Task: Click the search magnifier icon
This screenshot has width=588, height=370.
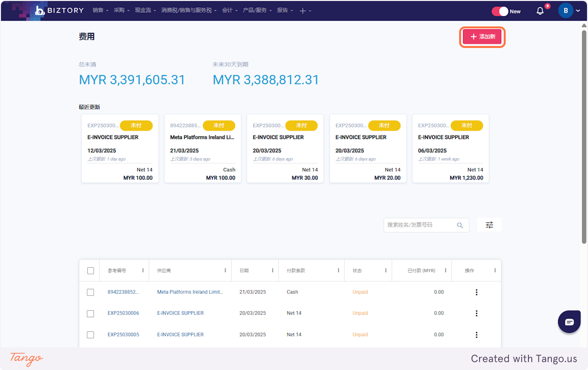Action: point(460,225)
